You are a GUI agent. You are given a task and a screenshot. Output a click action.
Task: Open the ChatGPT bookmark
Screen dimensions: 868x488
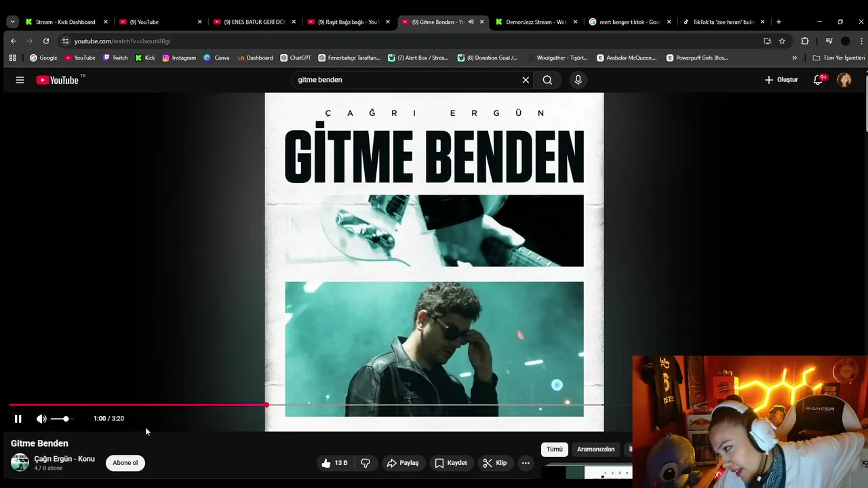(296, 58)
